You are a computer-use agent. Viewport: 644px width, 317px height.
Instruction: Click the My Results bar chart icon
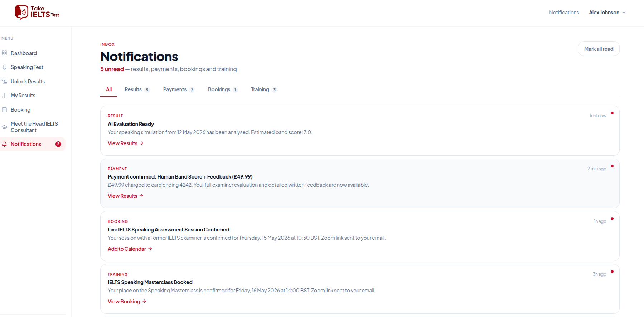[4, 96]
